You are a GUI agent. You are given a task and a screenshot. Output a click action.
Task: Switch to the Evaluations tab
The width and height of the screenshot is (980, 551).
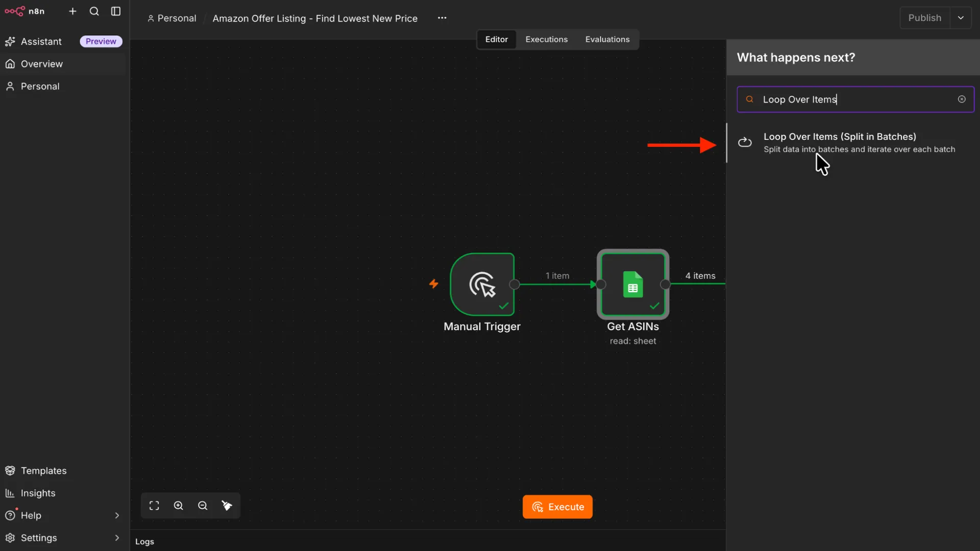tap(607, 39)
